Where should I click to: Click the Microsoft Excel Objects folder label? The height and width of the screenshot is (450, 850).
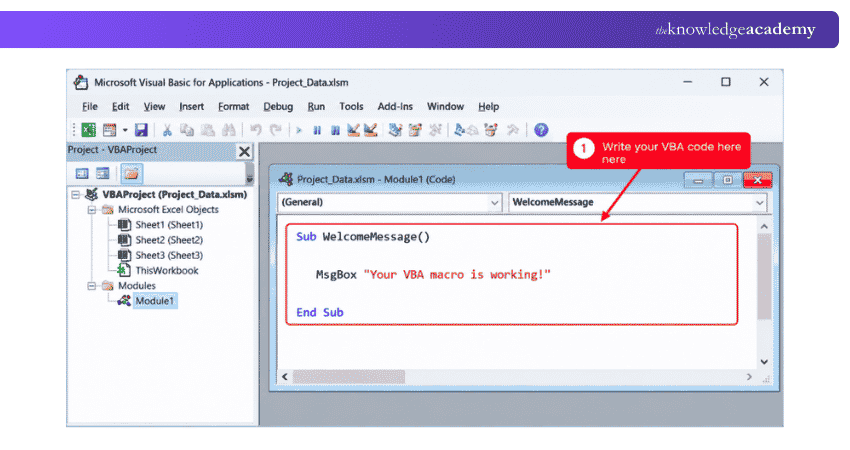click(x=168, y=210)
